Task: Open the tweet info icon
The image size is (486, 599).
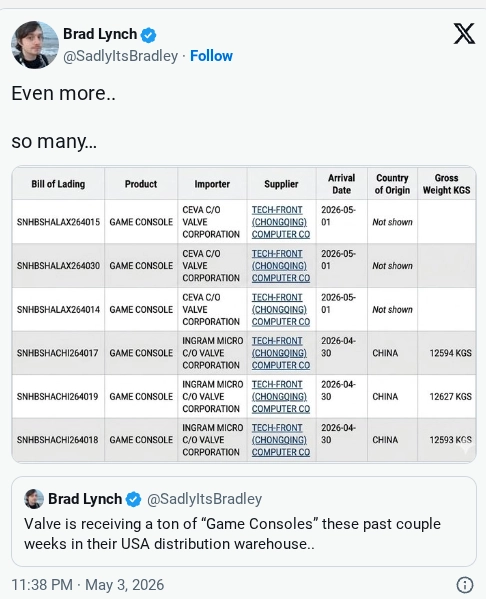Action: 465,585
